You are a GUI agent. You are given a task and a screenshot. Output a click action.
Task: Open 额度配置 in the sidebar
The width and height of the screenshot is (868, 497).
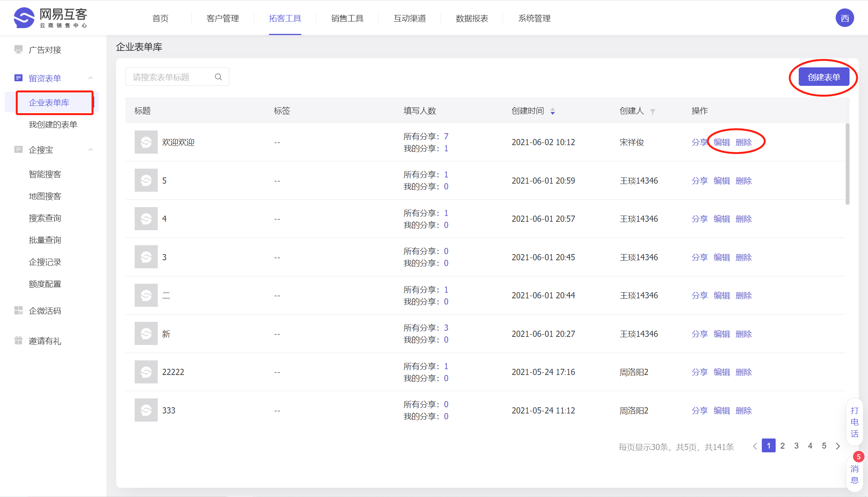[x=45, y=284]
